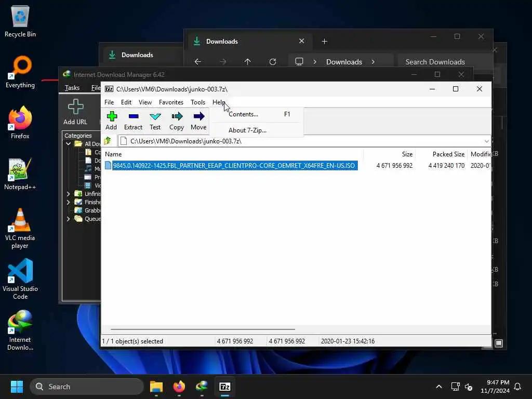Viewport: 532px width, 399px height.
Task: Choose About 7-Zip menu entry
Action: click(256, 130)
